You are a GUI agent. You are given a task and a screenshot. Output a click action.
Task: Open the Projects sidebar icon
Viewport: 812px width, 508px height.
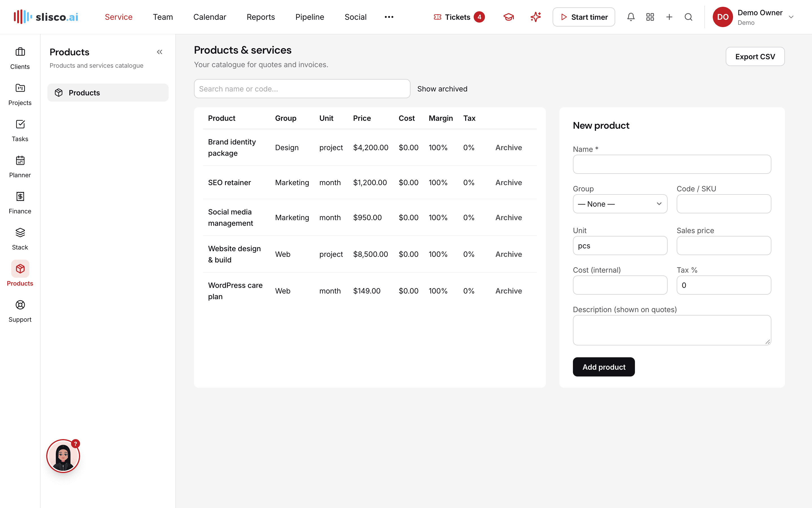pos(20,88)
